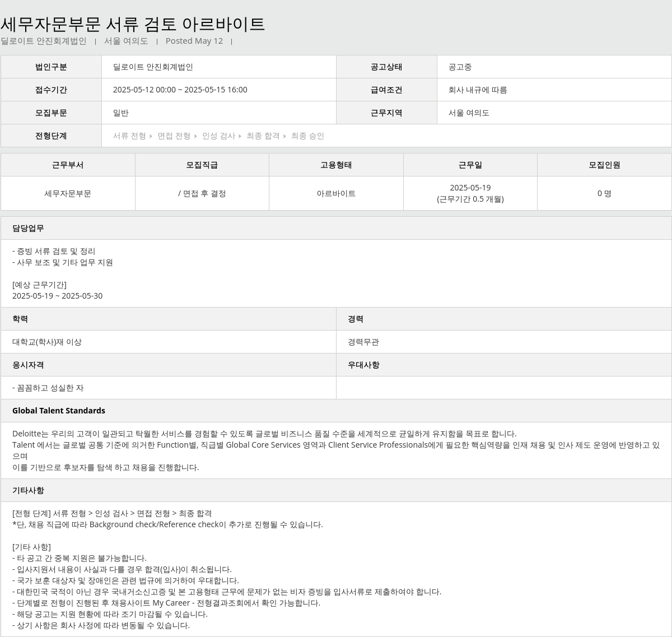This screenshot has width=672, height=637.
Task: Click the 경력 section header
Action: coord(504,319)
